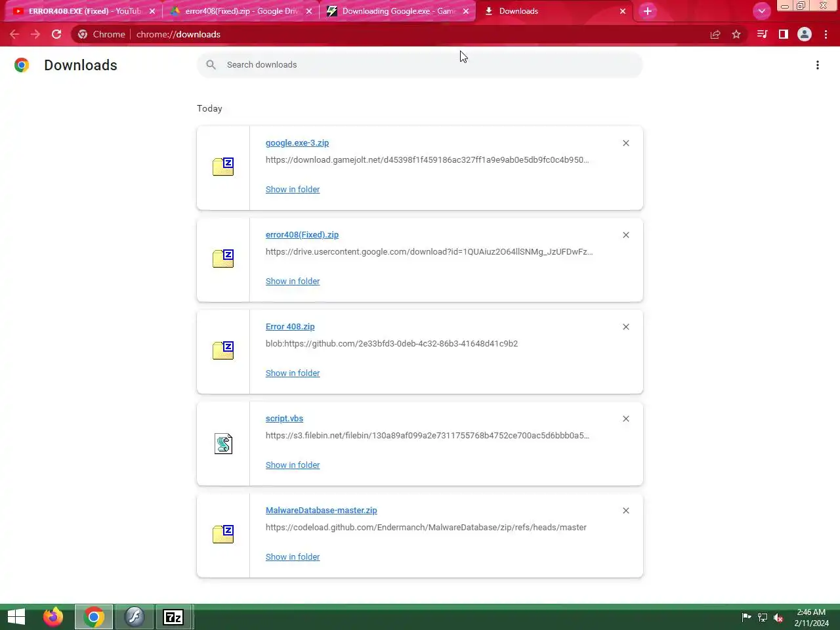Viewport: 840px width, 630px height.
Task: Open Chrome's three-dot menu in the toolbar
Action: [826, 34]
